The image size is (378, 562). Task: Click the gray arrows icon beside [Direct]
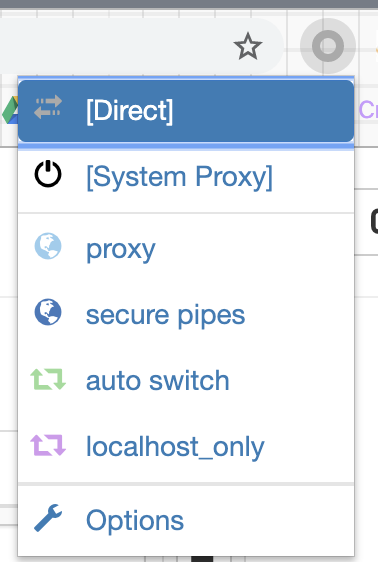(48, 107)
